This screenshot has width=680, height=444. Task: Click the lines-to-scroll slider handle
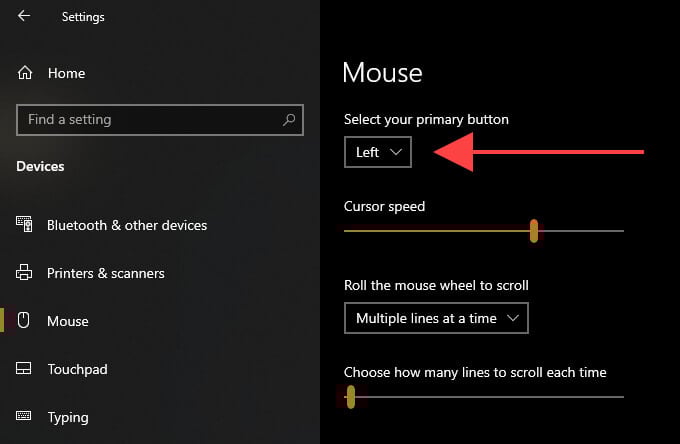(350, 397)
